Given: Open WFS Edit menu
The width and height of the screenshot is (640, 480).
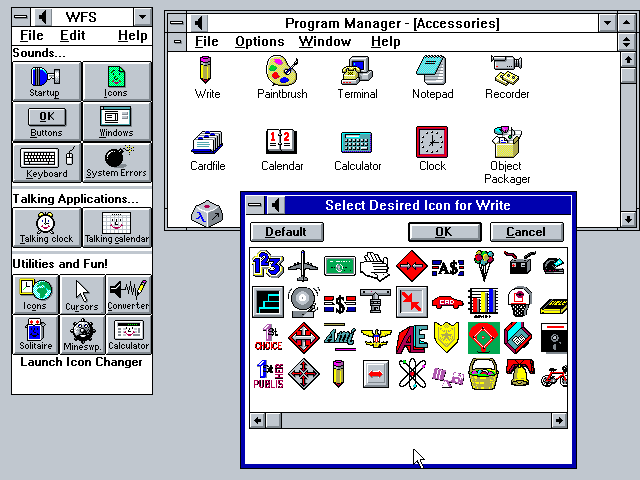Looking at the screenshot, I should [x=72, y=36].
